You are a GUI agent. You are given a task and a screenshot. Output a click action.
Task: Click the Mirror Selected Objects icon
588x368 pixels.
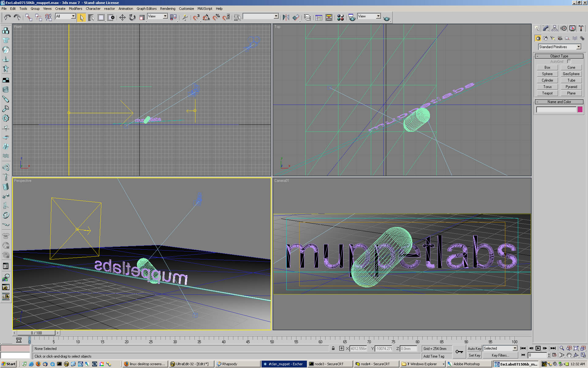click(x=286, y=17)
